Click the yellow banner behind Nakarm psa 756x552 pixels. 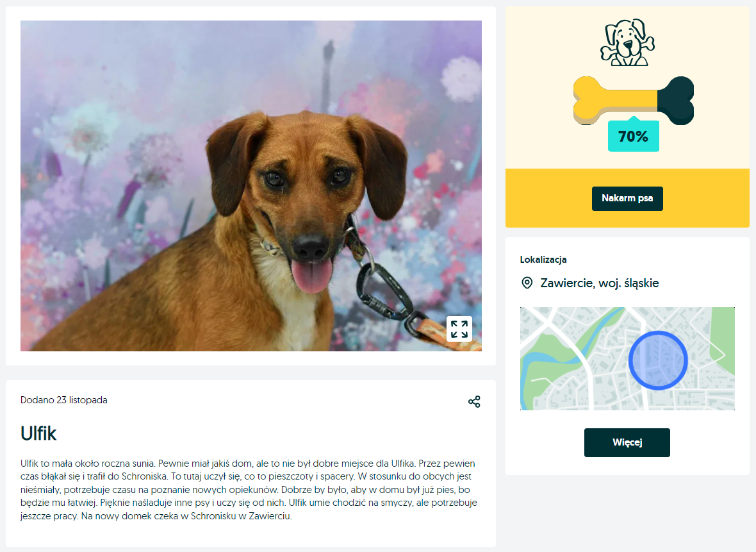(x=627, y=198)
